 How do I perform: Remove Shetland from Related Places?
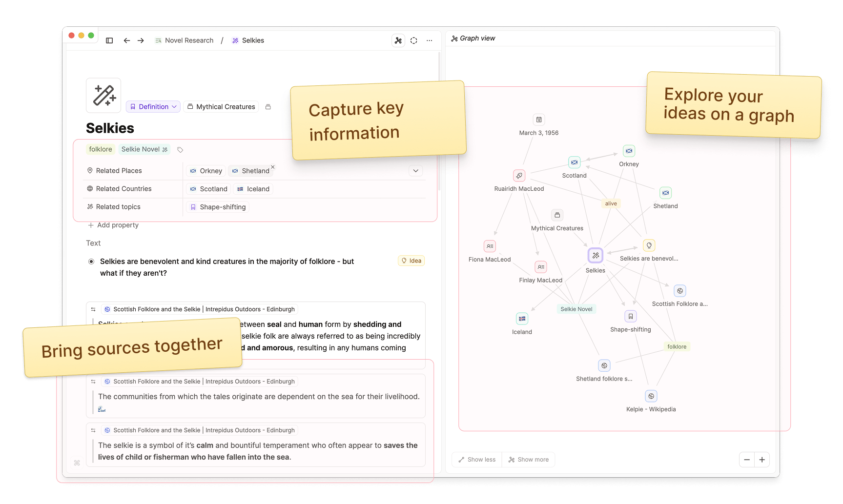click(273, 167)
